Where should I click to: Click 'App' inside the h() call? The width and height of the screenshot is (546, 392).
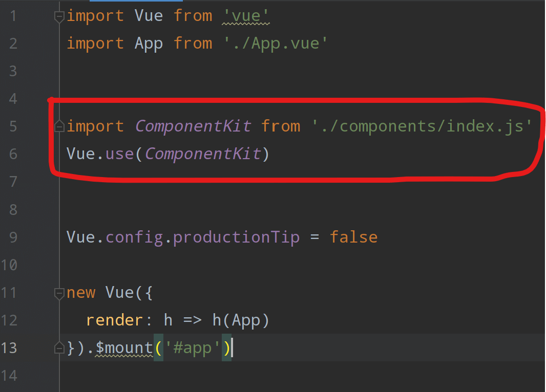click(x=246, y=320)
